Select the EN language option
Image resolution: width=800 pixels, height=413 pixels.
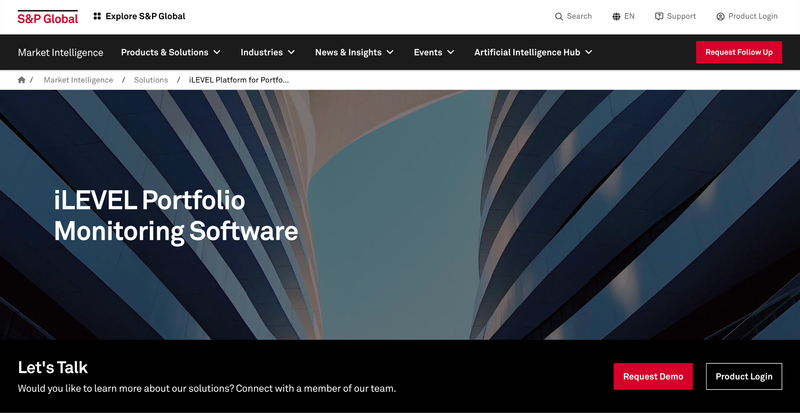click(x=630, y=16)
